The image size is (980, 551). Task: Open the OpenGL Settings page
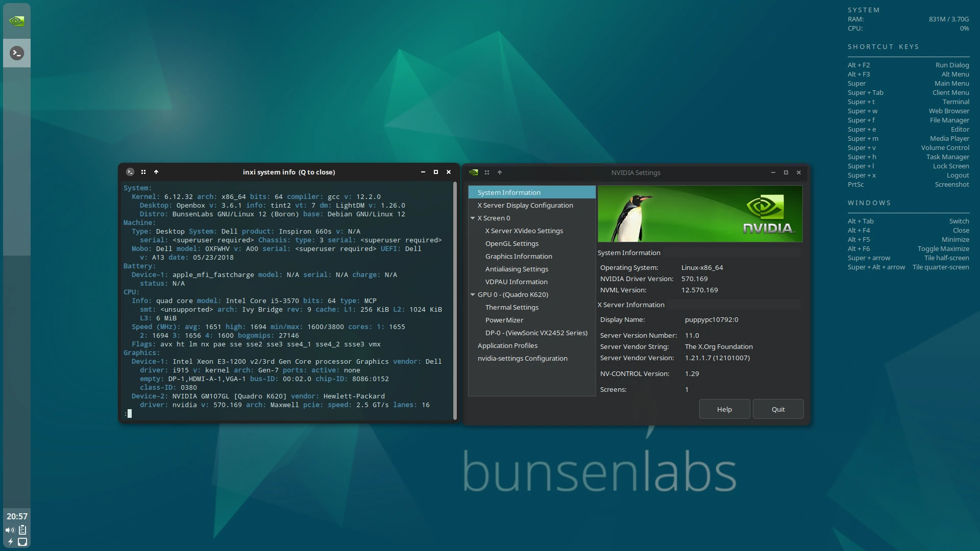[511, 243]
